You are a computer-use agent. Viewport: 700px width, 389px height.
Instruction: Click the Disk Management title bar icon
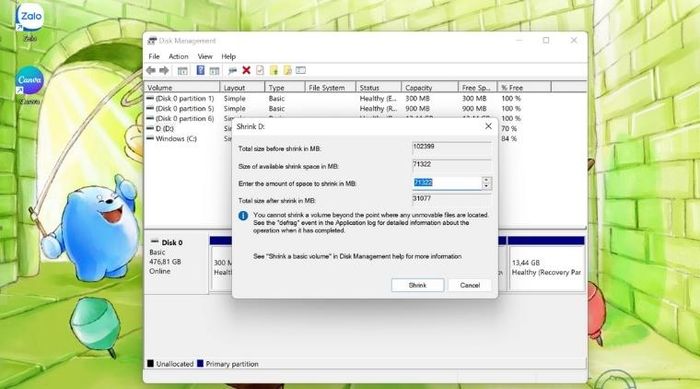(x=152, y=41)
